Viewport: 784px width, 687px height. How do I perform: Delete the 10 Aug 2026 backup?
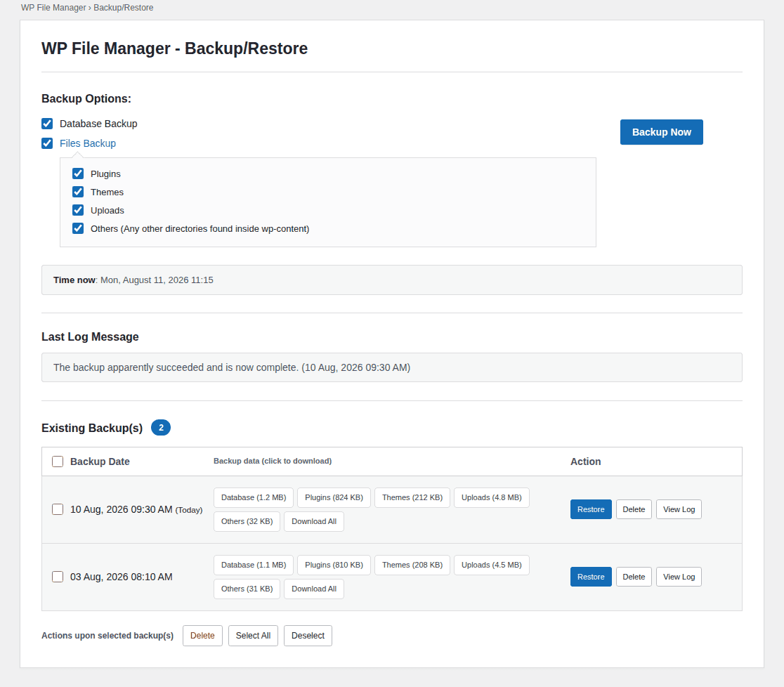coord(634,509)
